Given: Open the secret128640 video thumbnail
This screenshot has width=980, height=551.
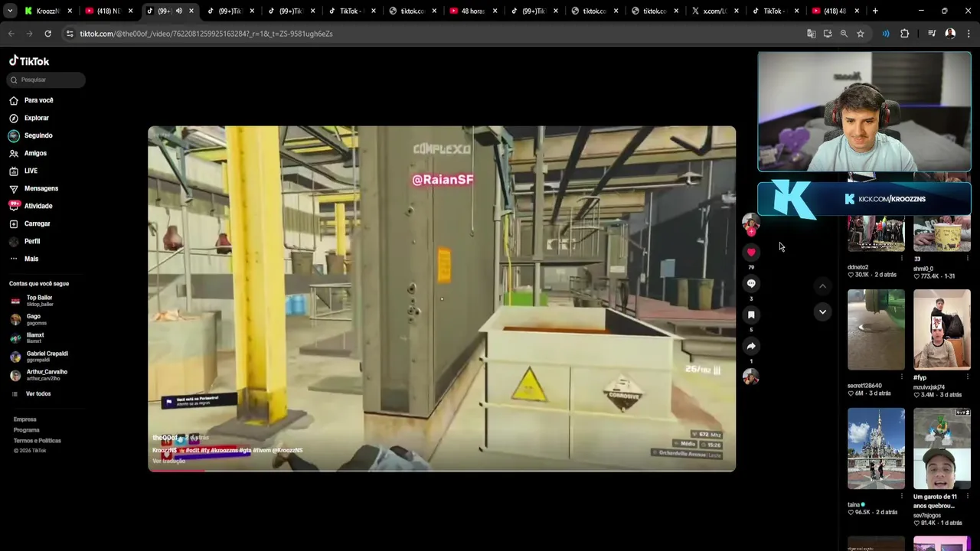Looking at the screenshot, I should [x=876, y=330].
